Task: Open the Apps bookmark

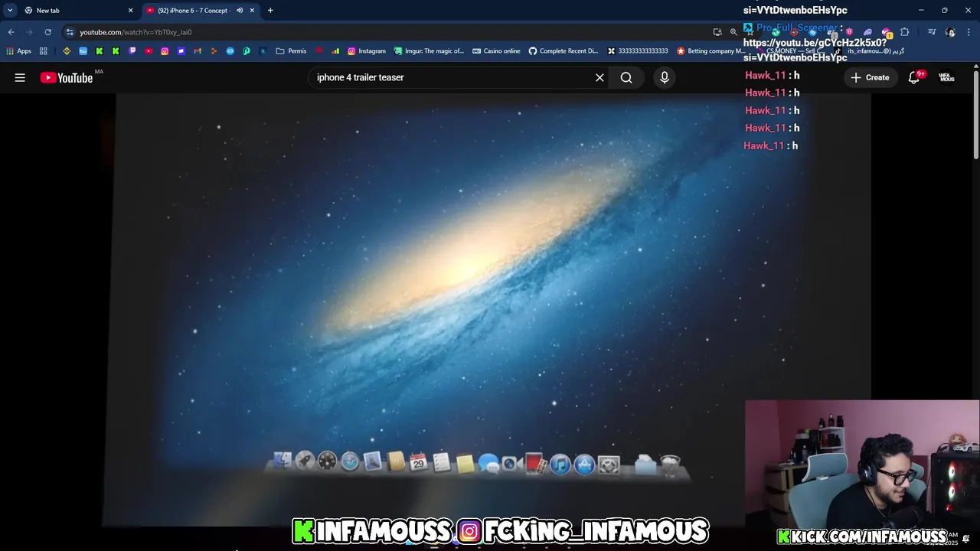Action: coord(18,51)
